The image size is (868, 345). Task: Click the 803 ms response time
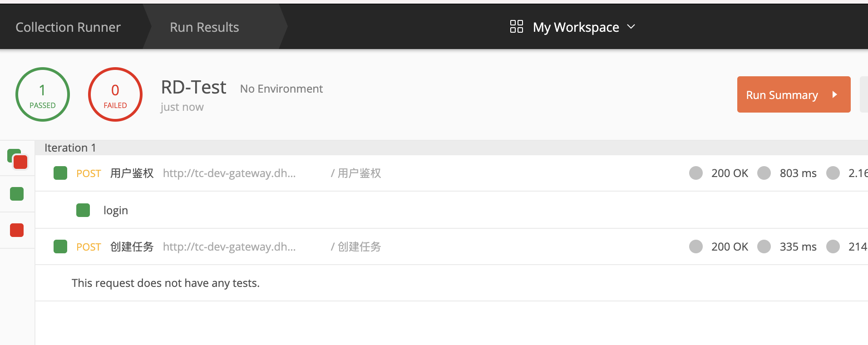click(x=798, y=173)
